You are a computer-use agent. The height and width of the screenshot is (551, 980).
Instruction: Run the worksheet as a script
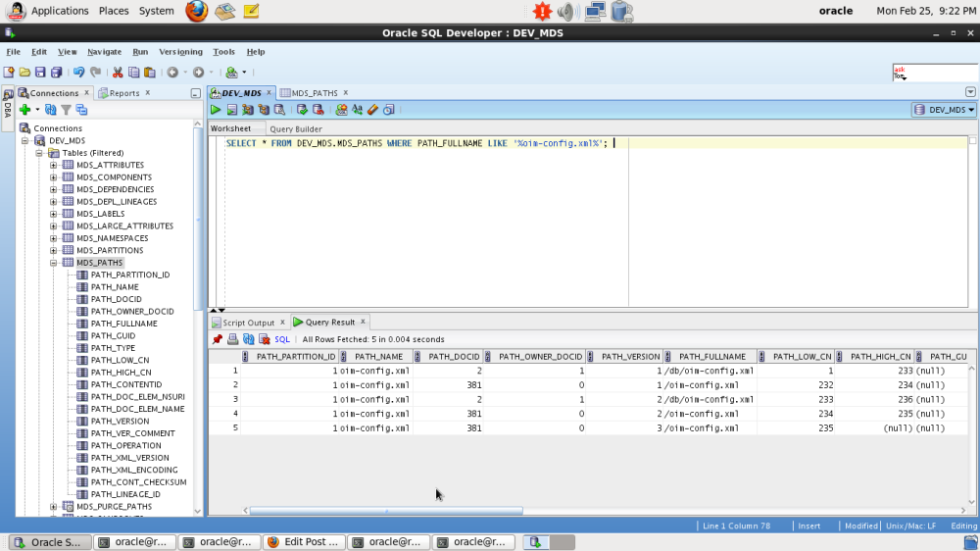click(232, 110)
